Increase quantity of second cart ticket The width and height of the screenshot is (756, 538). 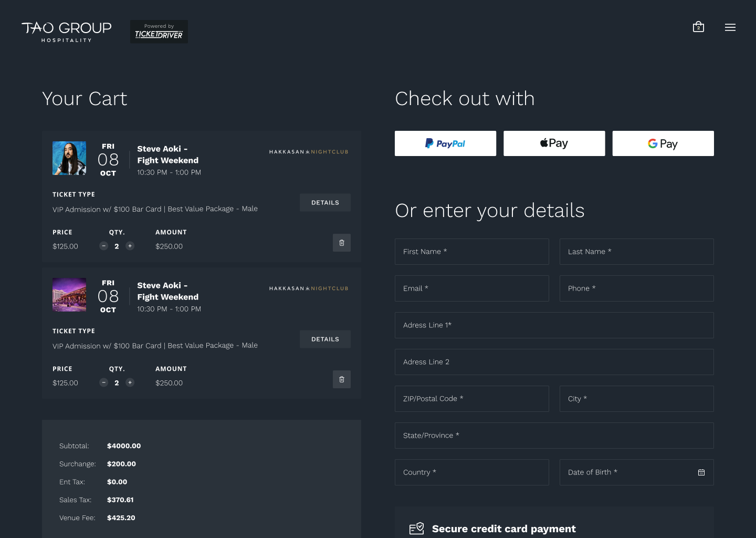pos(130,382)
